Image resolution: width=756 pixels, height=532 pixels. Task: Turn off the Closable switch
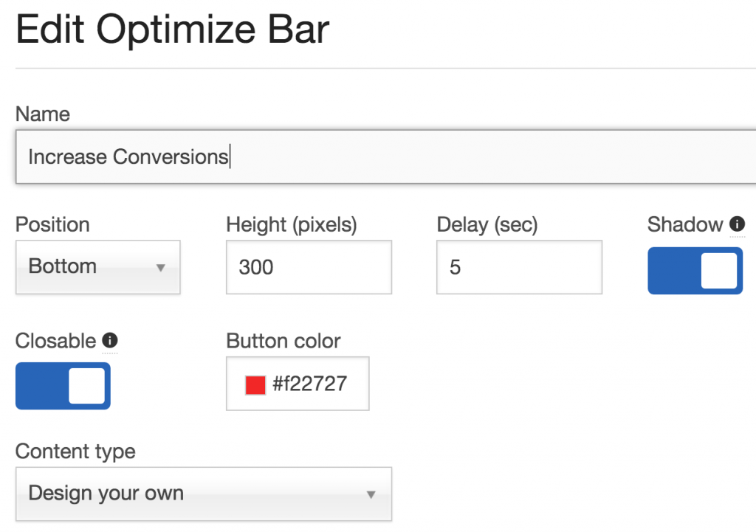click(63, 386)
